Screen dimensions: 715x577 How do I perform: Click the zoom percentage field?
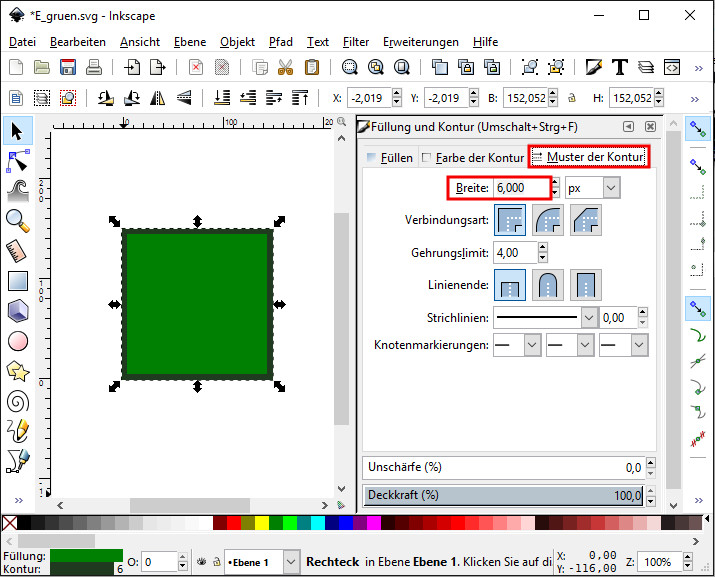[x=660, y=562]
